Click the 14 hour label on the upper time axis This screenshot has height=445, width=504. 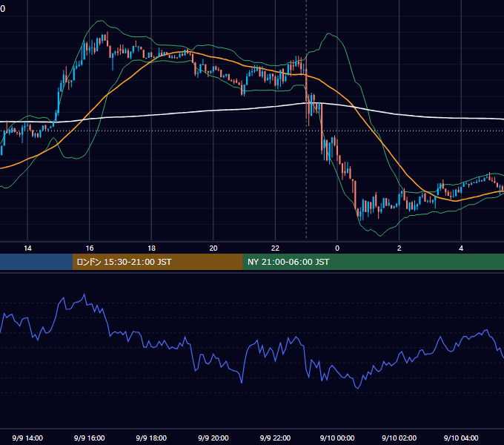[x=27, y=248]
